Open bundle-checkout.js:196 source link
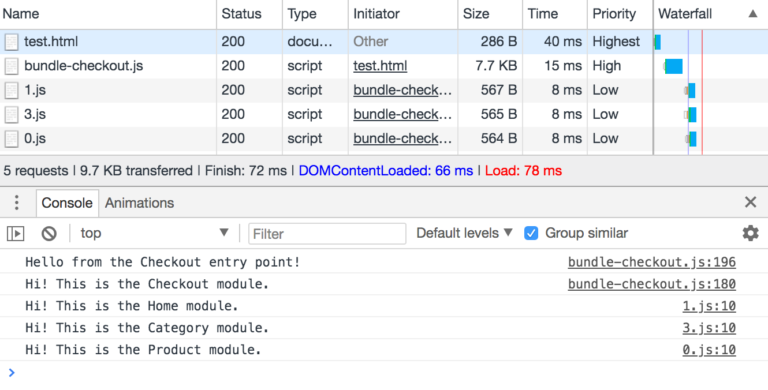This screenshot has height=390, width=768. 651,262
